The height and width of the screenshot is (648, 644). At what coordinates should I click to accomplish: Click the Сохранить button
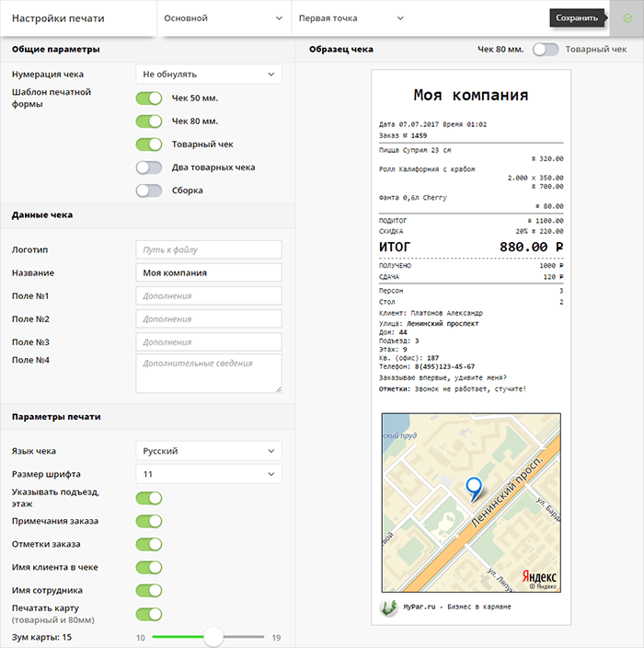point(578,17)
